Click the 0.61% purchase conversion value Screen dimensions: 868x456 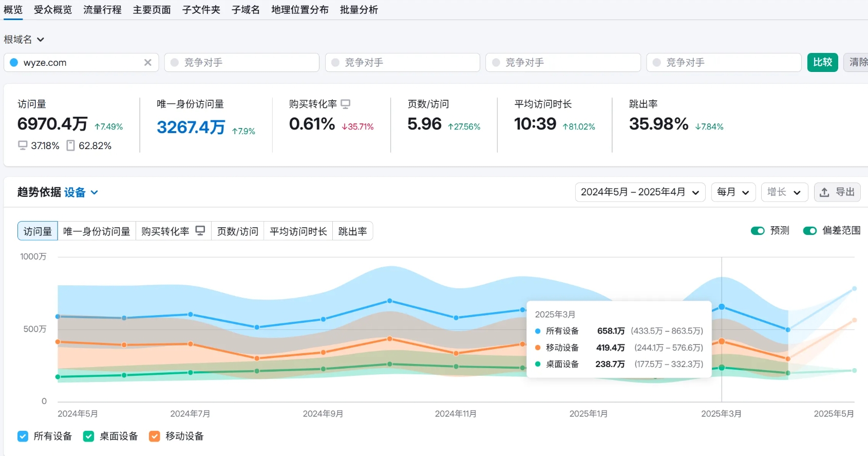[312, 124]
